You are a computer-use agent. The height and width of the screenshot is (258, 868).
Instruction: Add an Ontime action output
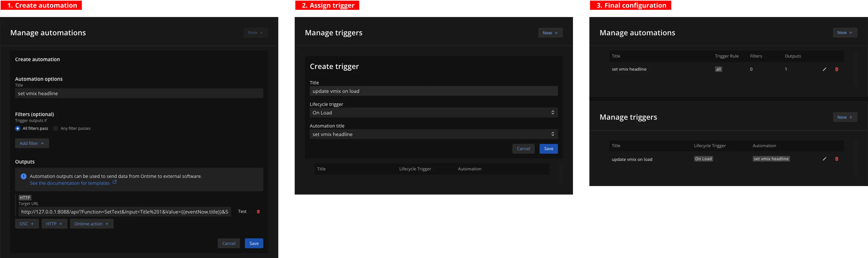(x=92, y=224)
